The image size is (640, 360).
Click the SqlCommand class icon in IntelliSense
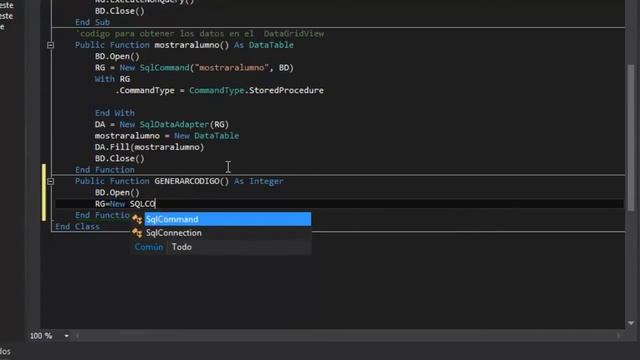coord(137,220)
